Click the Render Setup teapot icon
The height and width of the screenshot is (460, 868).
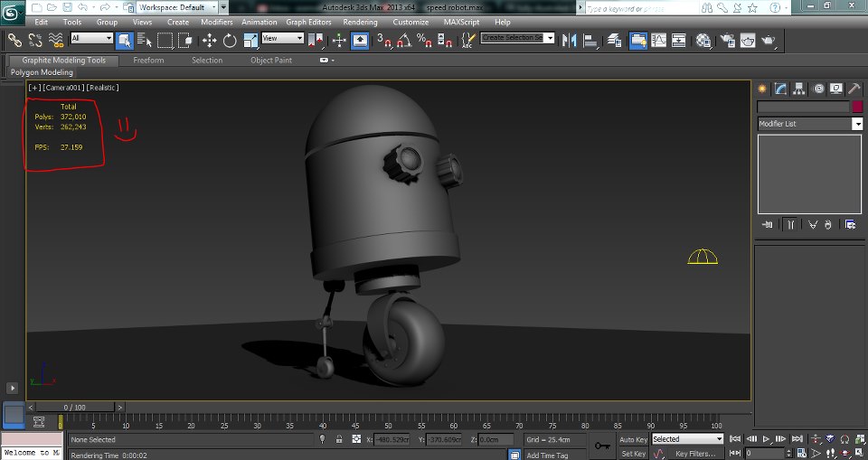point(726,40)
